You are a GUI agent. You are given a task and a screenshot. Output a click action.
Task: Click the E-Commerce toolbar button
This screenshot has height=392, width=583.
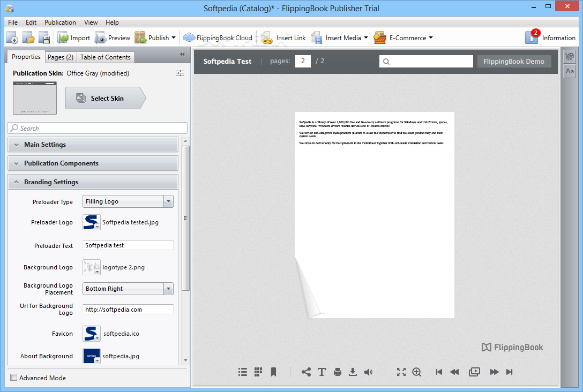400,37
